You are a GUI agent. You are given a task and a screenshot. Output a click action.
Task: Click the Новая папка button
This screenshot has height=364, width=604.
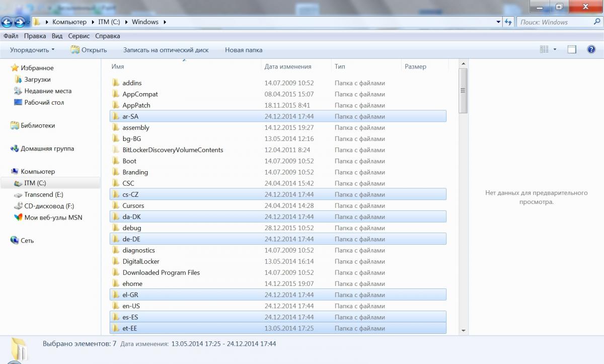coord(244,50)
